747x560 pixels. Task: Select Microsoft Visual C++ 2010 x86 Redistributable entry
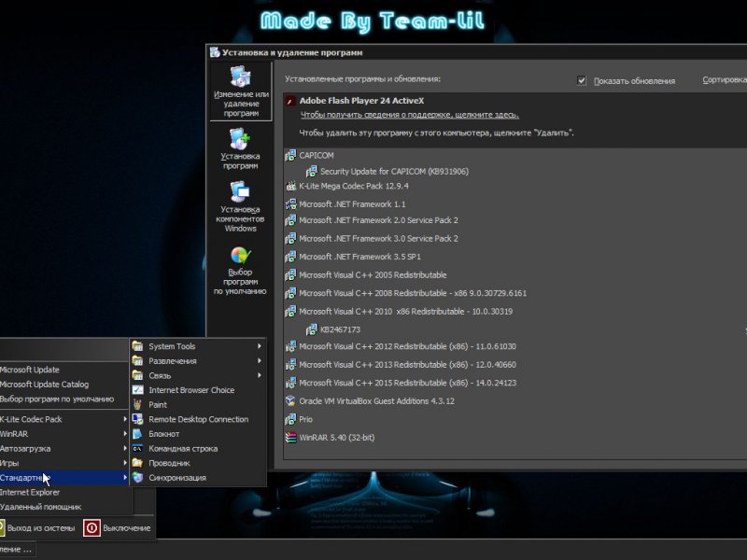[406, 312]
